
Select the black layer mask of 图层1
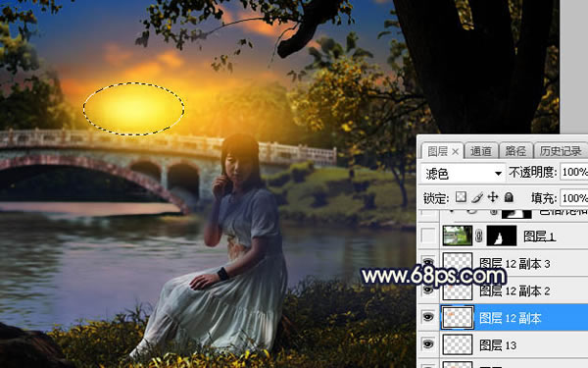click(501, 236)
